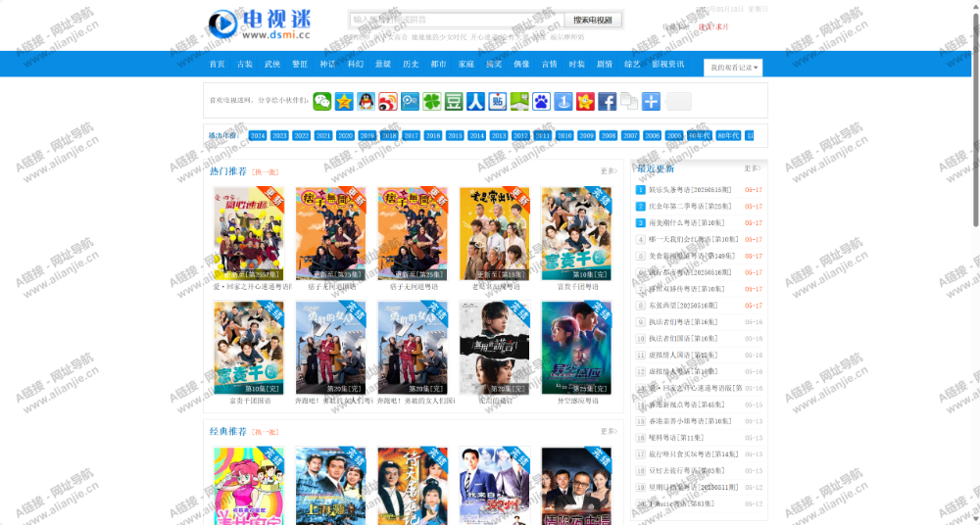Screen dimensions: 980x525
Task: Click 更多 in 最近更新 header
Action: pyautogui.click(x=752, y=168)
